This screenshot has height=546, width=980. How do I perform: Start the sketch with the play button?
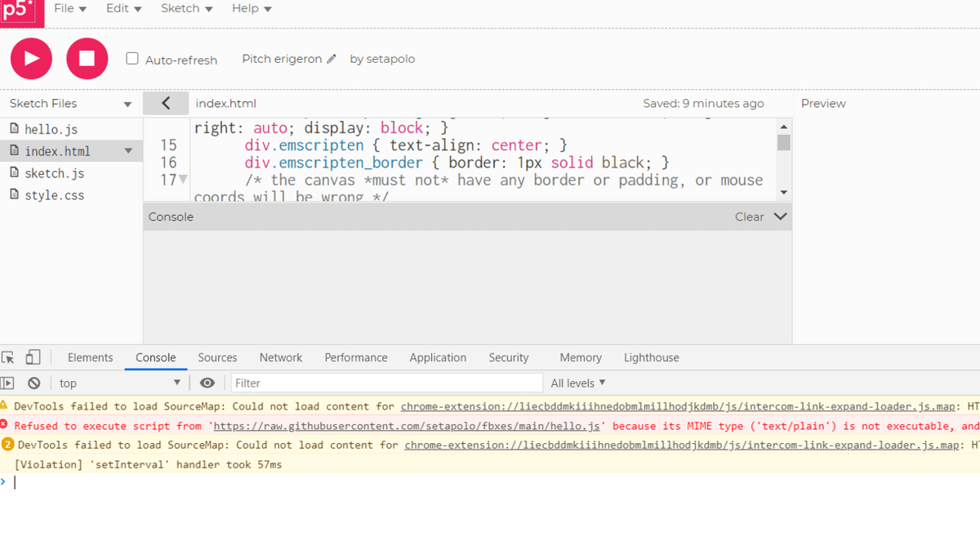(31, 59)
